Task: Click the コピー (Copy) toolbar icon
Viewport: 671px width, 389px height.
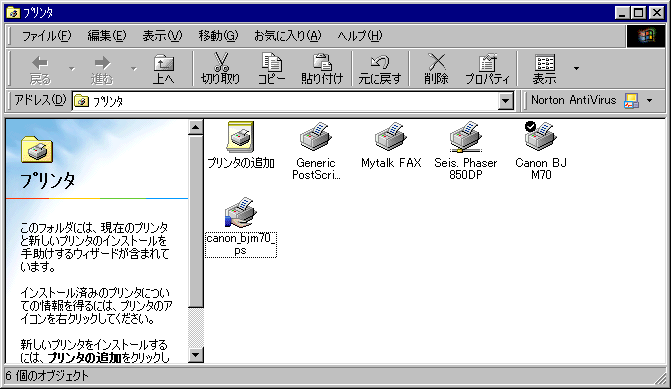Action: pyautogui.click(x=272, y=62)
